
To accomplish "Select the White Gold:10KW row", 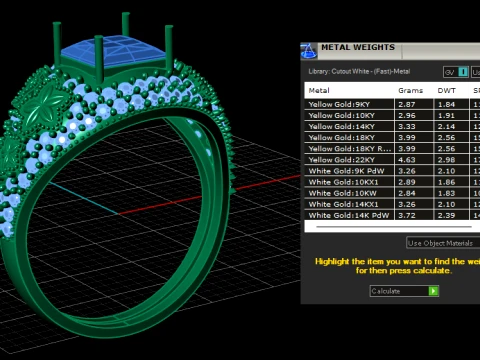I will [392, 193].
